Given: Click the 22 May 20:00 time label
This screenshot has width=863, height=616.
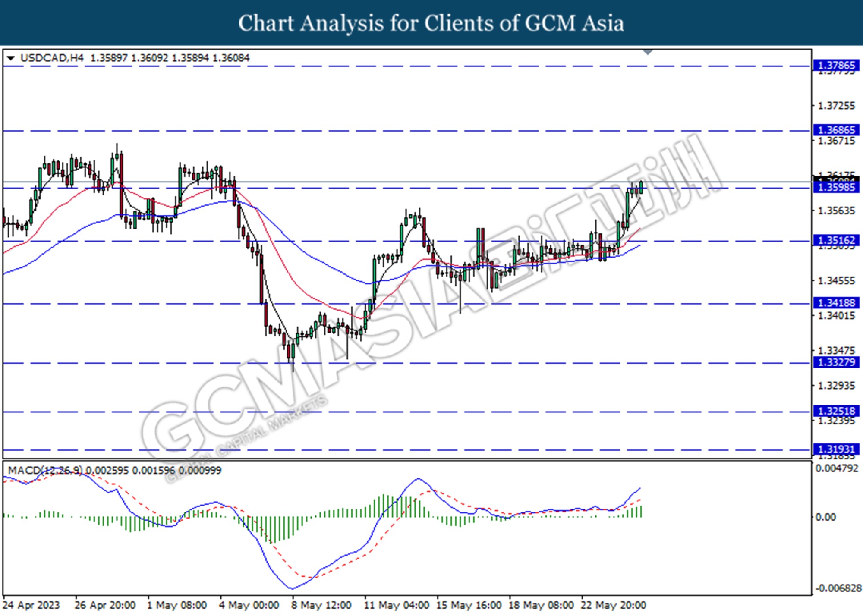Looking at the screenshot, I should (613, 605).
